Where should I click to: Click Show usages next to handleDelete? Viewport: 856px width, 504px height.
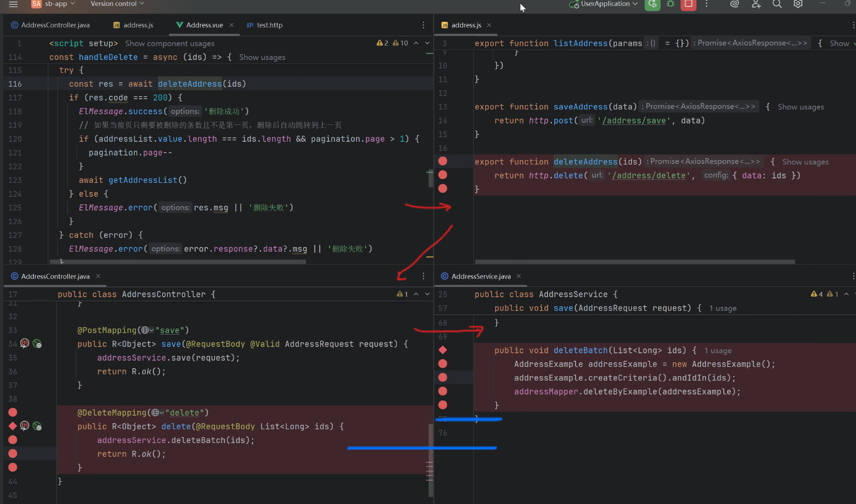point(262,57)
